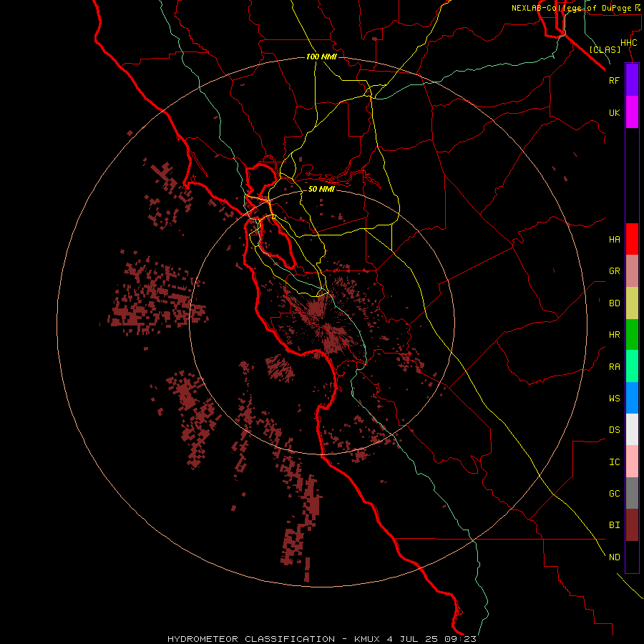Click the light pink IC color swatch

632,462
